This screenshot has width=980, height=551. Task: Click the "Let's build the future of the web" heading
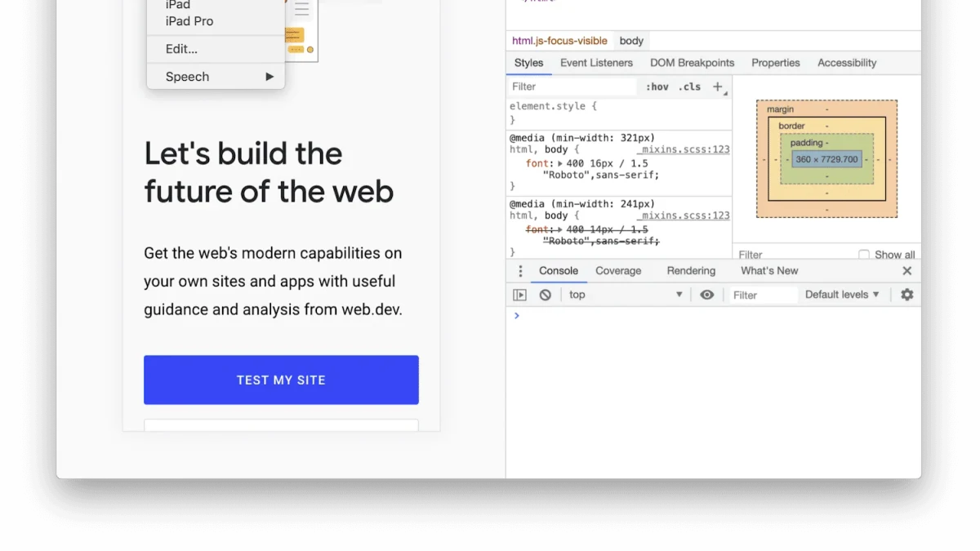[269, 172]
